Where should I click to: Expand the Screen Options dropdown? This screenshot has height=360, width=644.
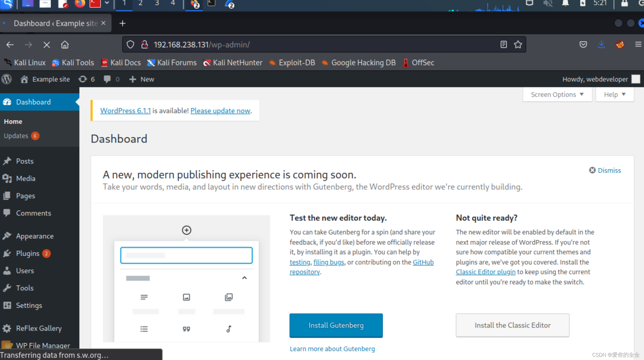(557, 95)
